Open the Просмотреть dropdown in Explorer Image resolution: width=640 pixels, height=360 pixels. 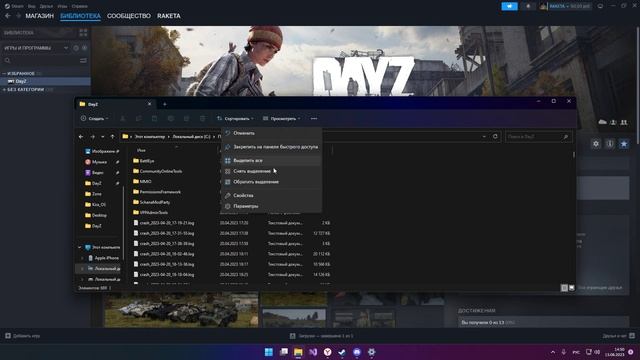[281, 118]
